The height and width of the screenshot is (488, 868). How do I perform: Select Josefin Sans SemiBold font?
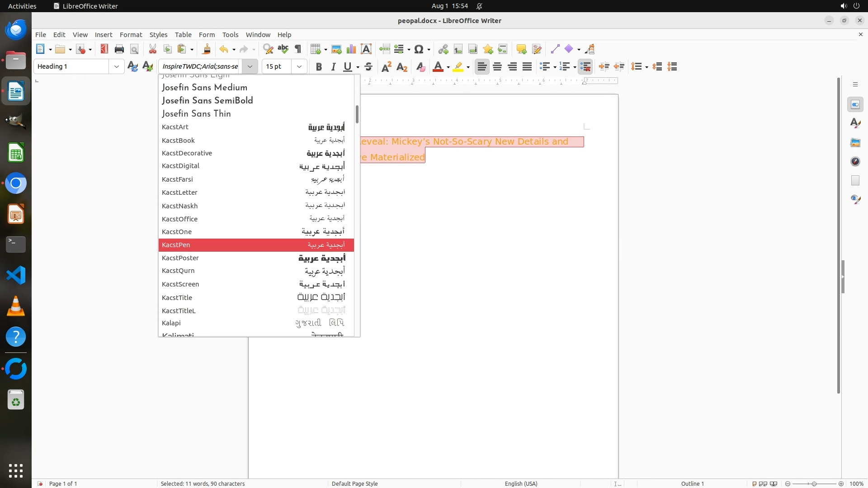click(208, 101)
